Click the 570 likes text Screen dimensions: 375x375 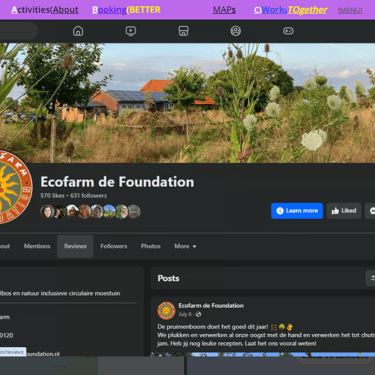point(52,196)
